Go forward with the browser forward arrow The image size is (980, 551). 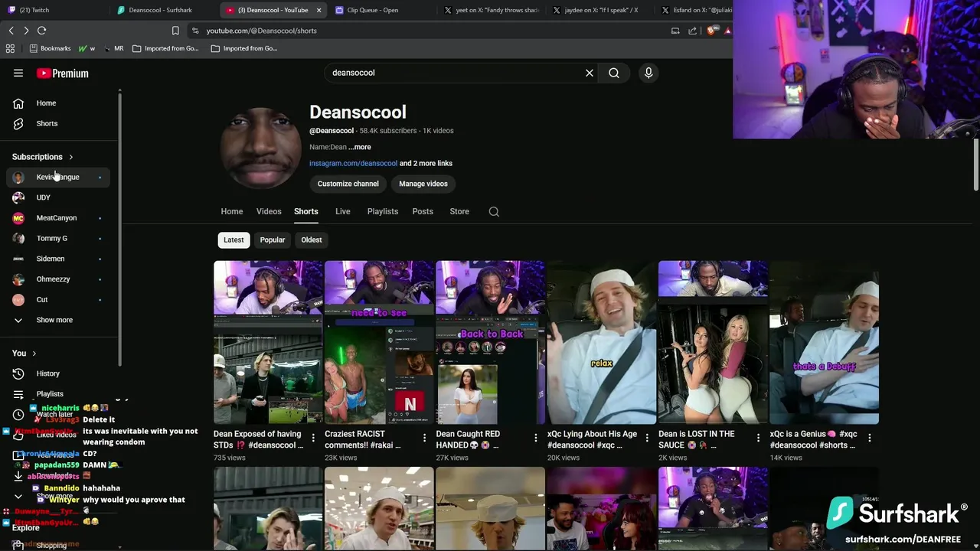[26, 31]
